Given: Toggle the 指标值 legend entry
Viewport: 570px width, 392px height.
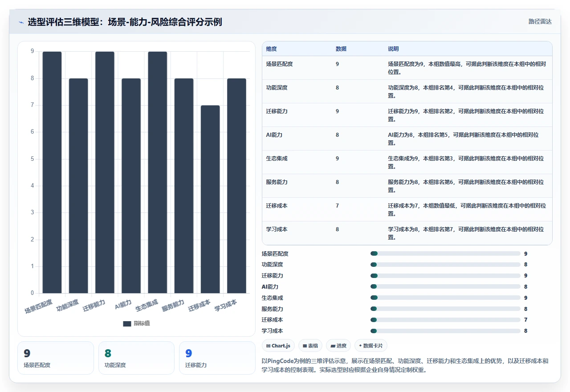Looking at the screenshot, I should 136,323.
